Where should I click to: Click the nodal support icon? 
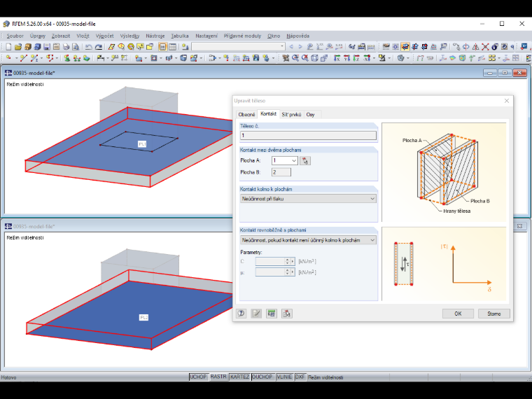point(66,58)
